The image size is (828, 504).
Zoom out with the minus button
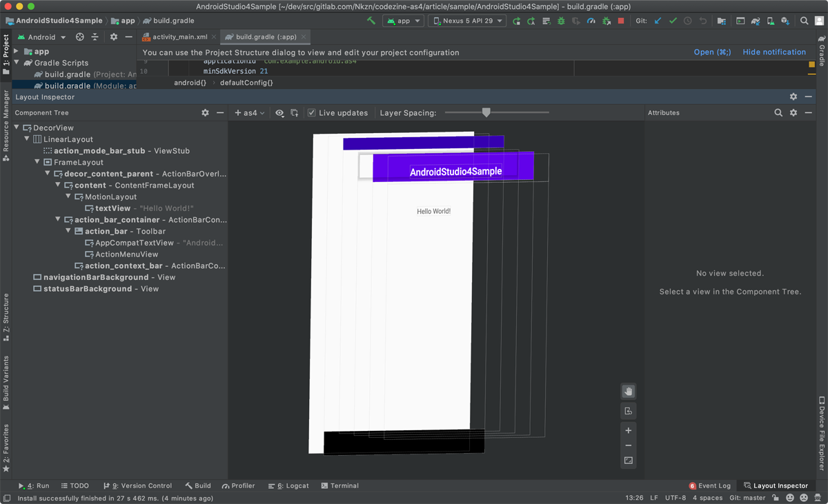(628, 445)
